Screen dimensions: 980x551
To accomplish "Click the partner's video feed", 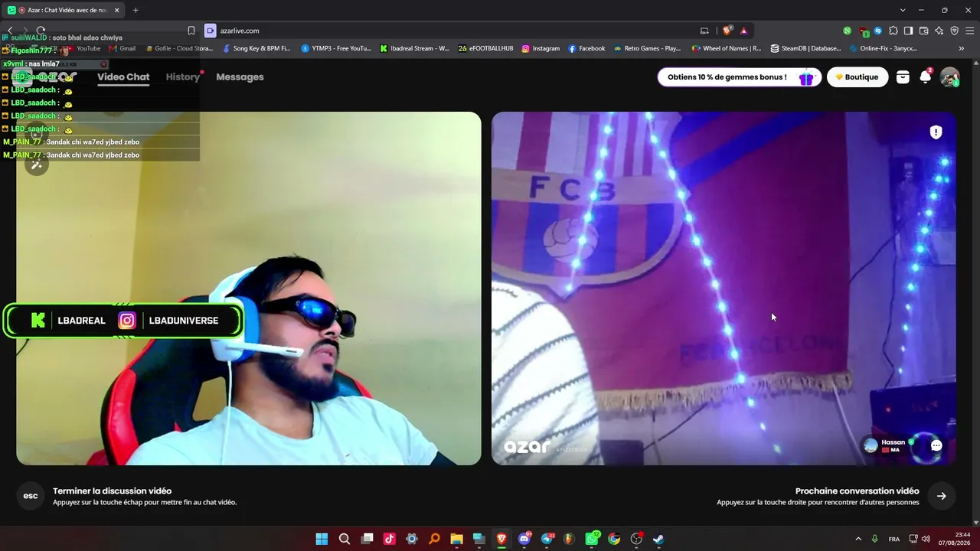I will click(x=724, y=289).
